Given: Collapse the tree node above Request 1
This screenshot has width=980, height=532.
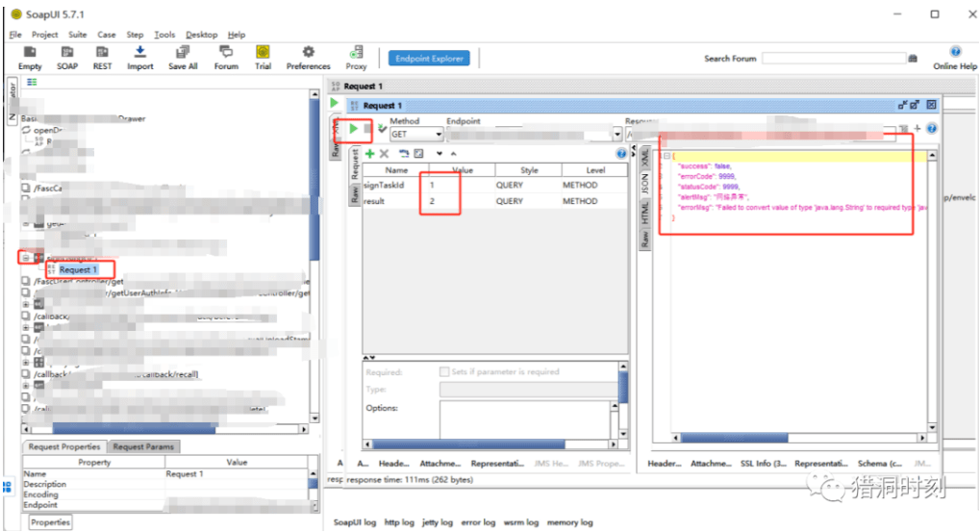Looking at the screenshot, I should (x=26, y=257).
